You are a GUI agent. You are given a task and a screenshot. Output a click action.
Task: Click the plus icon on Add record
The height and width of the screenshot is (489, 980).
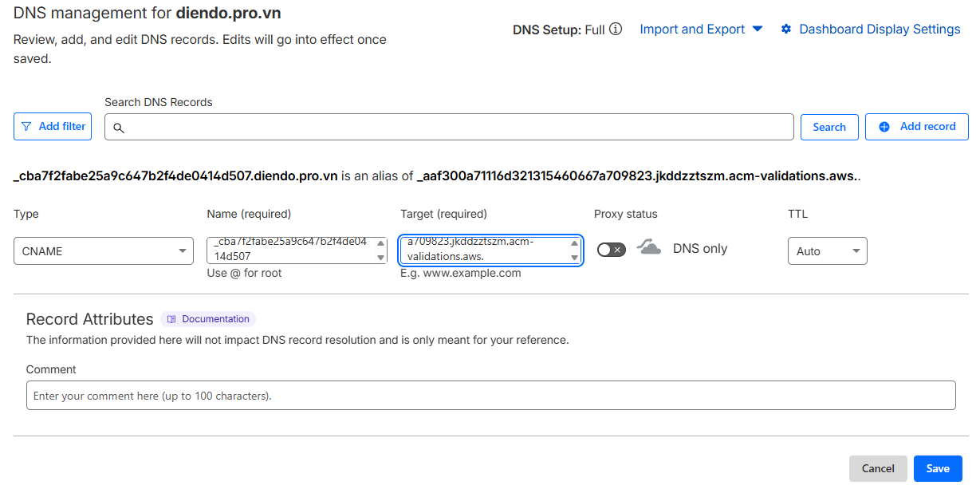884,127
